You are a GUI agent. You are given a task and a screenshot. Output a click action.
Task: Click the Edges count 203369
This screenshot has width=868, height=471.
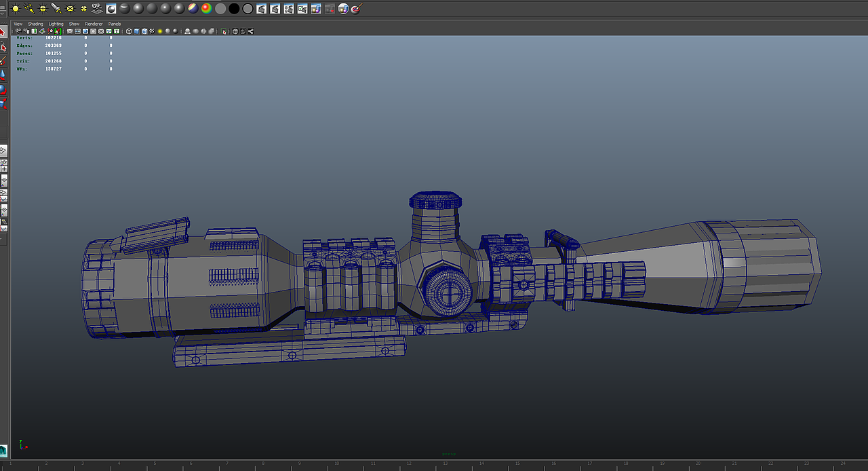tap(54, 45)
